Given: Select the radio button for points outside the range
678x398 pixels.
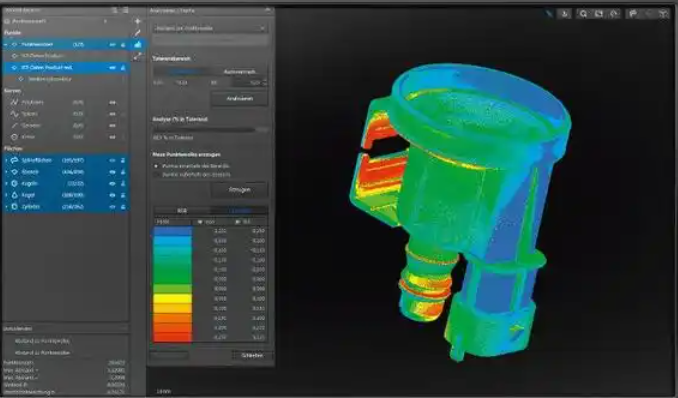Looking at the screenshot, I should click(x=156, y=175).
